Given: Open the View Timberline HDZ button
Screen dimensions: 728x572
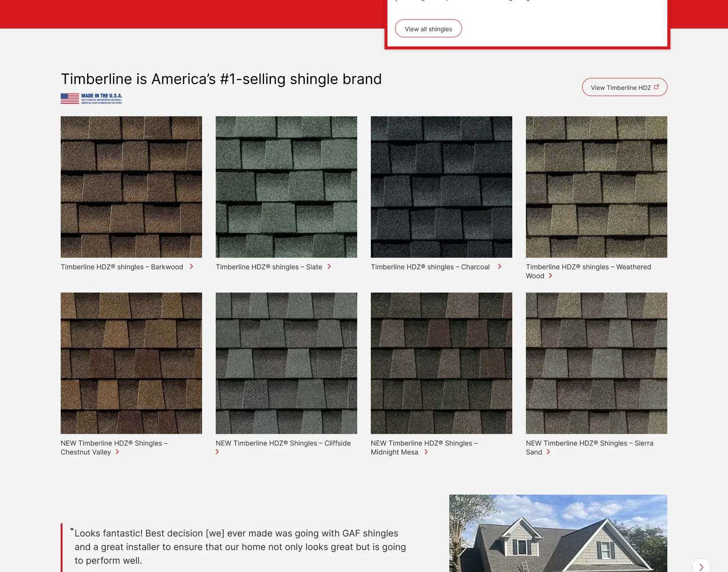Looking at the screenshot, I should [x=625, y=87].
